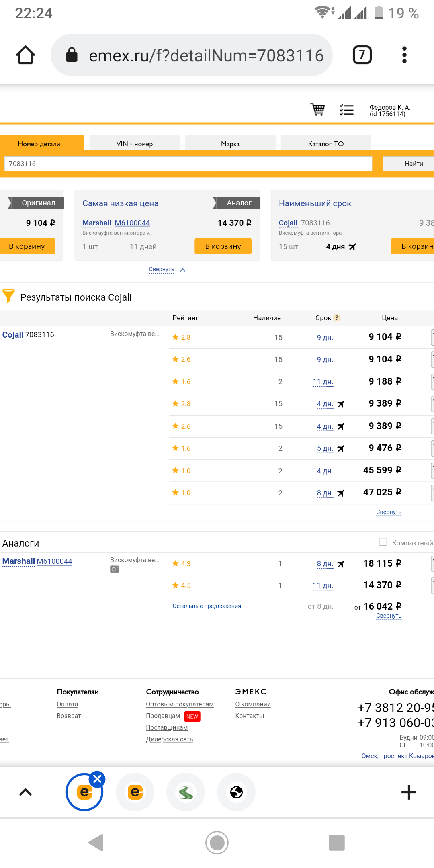Image resolution: width=434 pixels, height=868 pixels.
Task: Open the 9 дн. term for rating 2.6
Action: click(325, 360)
